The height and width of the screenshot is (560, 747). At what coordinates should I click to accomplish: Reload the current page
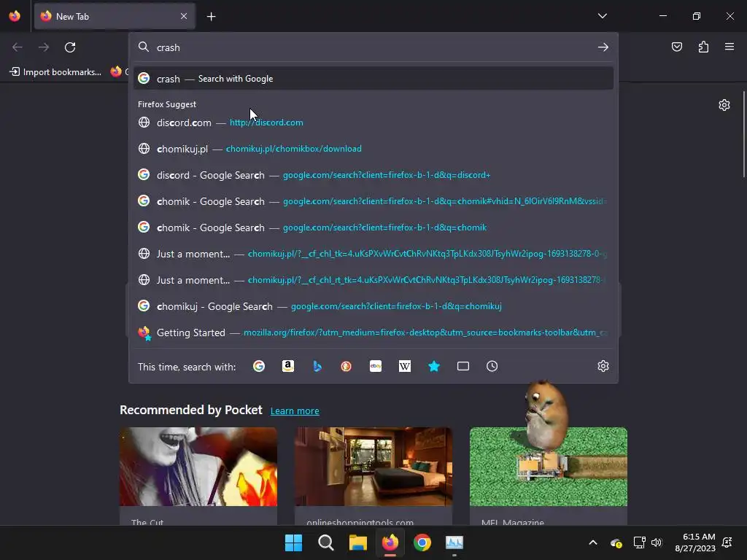coord(70,47)
